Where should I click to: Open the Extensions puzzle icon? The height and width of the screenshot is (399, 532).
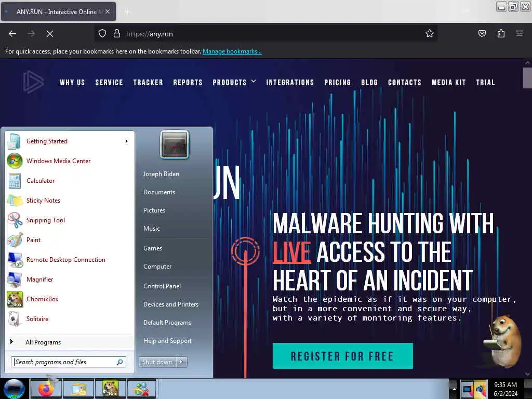[x=501, y=33]
